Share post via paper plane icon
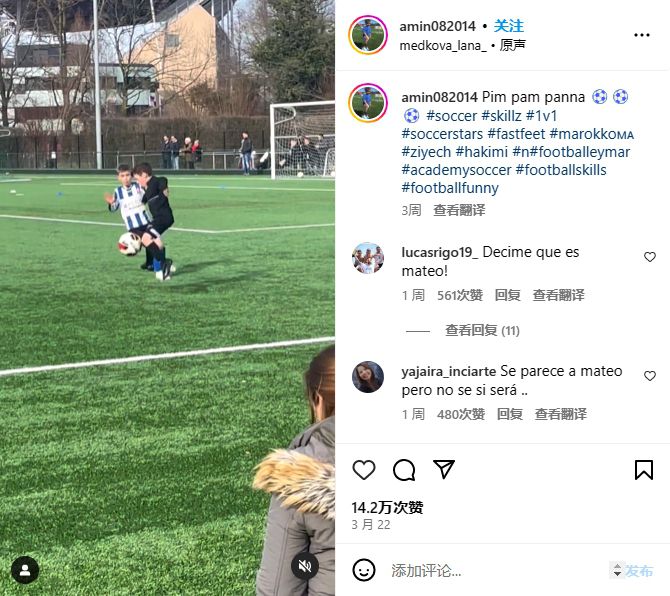 pos(444,469)
